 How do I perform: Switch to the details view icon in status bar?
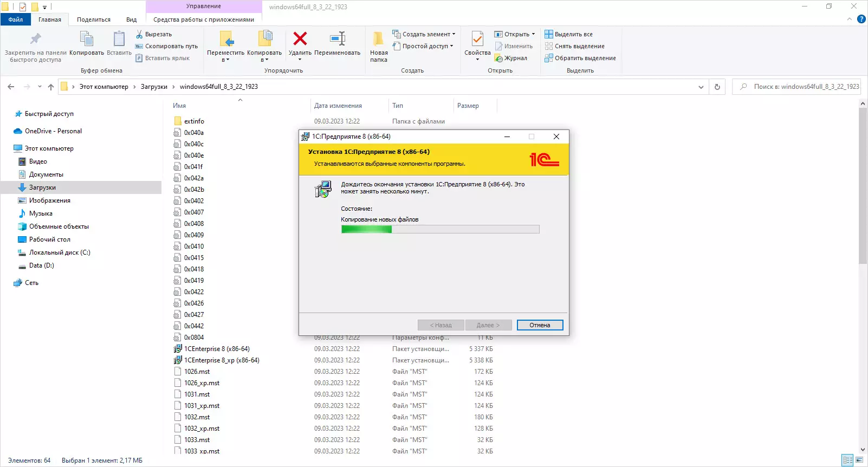[x=848, y=460]
